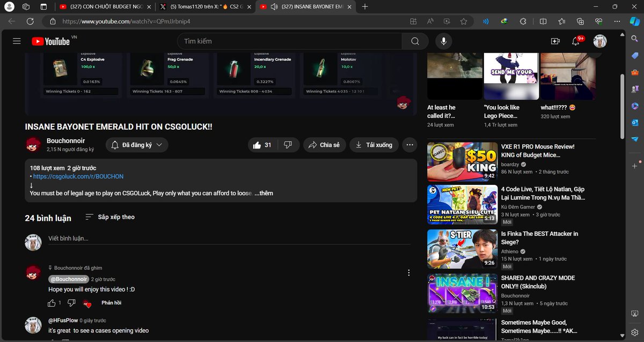Open pinned comment's three-dot options
Image resolution: width=644 pixels, height=342 pixels.
pyautogui.click(x=408, y=273)
